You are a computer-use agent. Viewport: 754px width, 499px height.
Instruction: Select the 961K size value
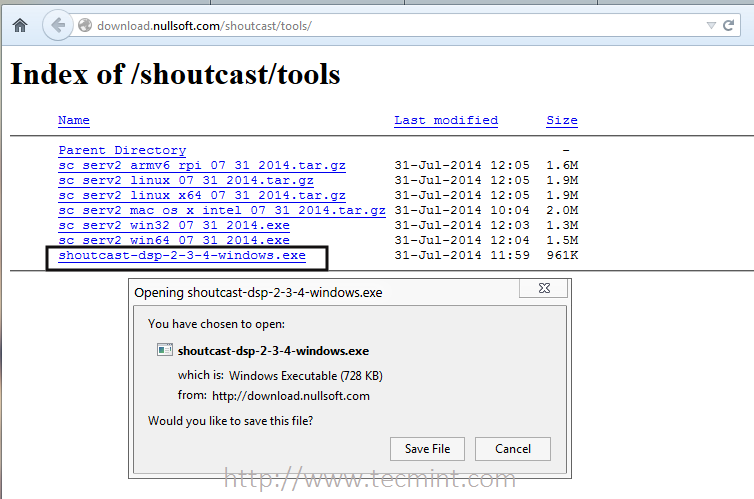click(562, 255)
